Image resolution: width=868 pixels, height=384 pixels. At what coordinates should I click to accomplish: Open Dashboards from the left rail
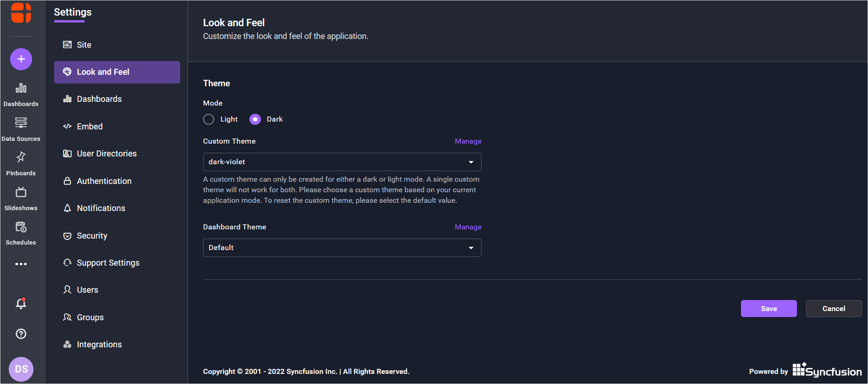click(21, 94)
